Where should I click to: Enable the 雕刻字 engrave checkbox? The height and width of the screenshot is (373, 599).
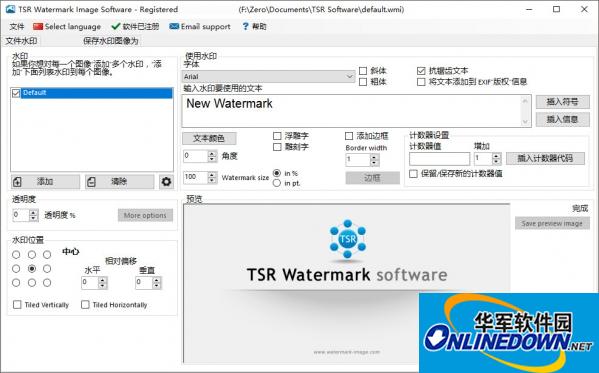click(x=277, y=147)
